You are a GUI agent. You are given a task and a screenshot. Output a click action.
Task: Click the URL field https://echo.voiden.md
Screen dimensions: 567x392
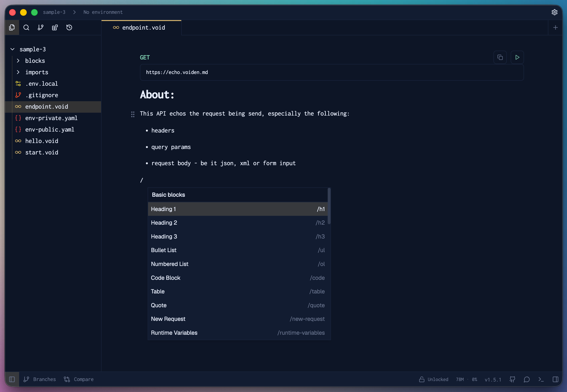click(332, 72)
